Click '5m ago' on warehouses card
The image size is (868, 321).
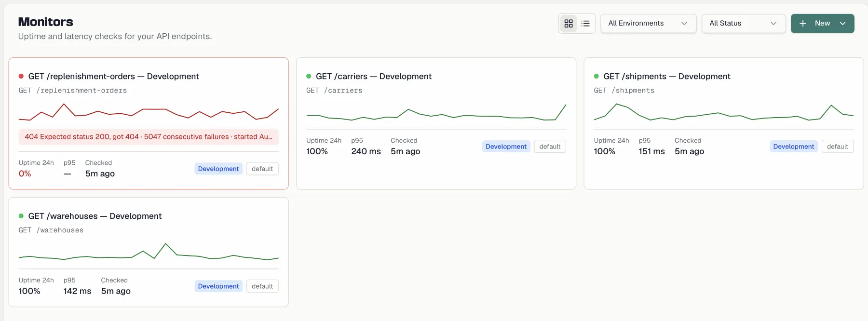click(x=116, y=291)
